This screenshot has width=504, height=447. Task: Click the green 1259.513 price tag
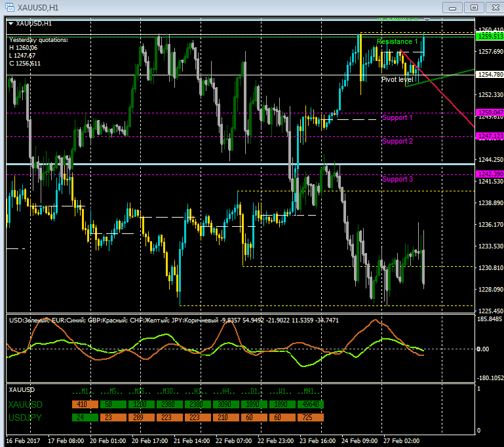coord(490,36)
